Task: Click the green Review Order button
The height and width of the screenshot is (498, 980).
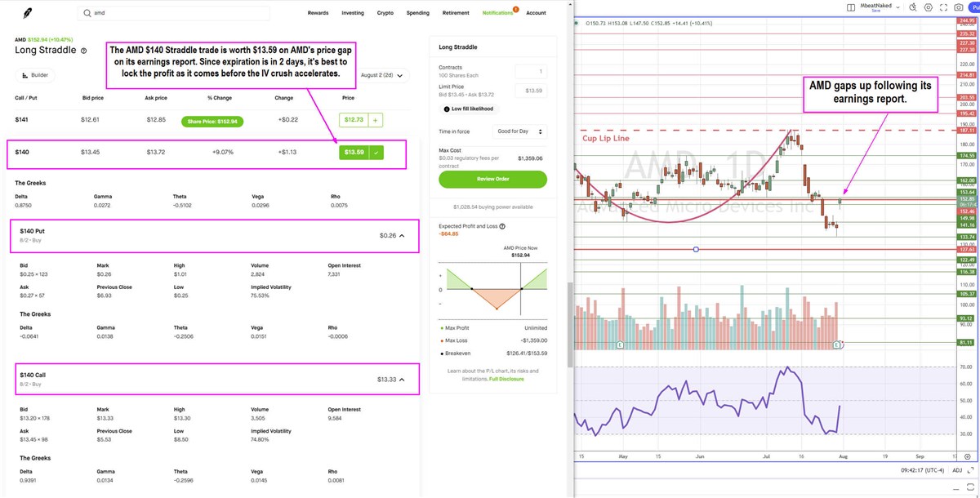Action: (492, 179)
